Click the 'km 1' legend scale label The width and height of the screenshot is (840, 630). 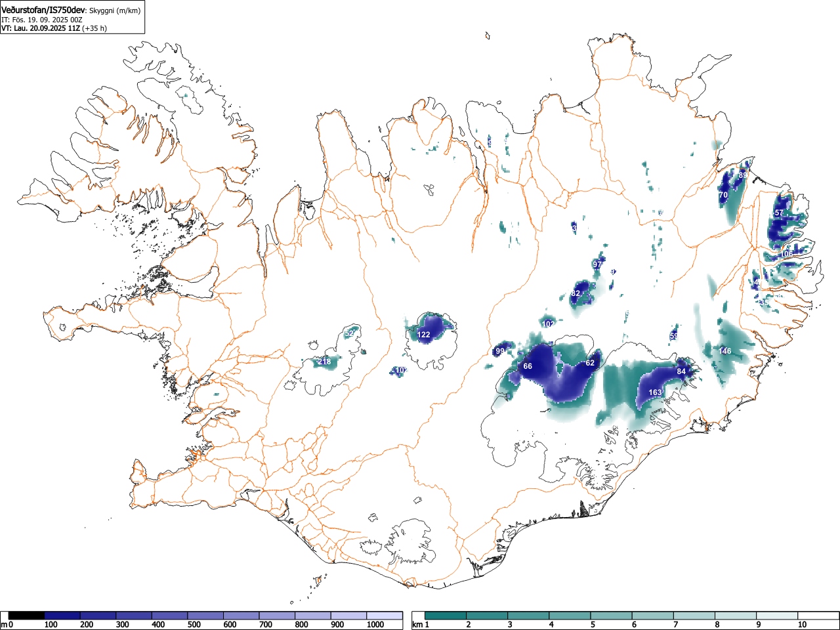[421, 625]
